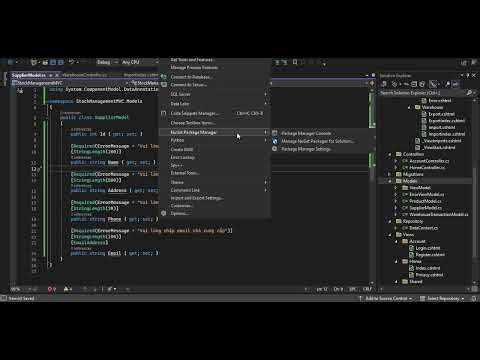Click the Package Manager Console icon
The image size is (480, 360).
[x=275, y=133]
